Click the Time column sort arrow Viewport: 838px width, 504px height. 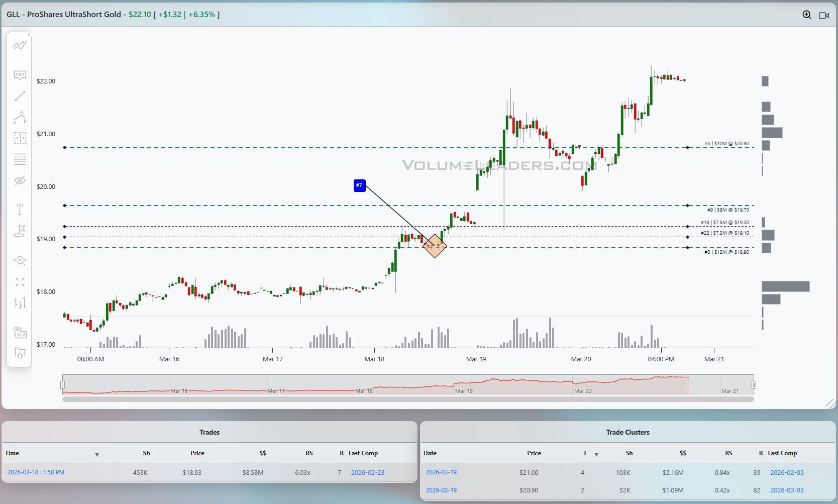click(x=97, y=455)
